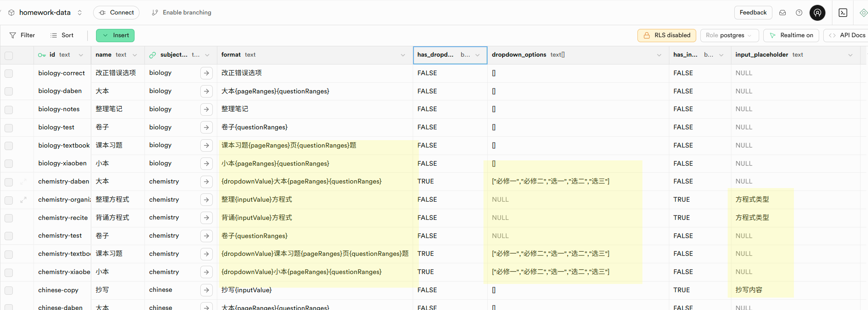Open foreign key arrow for chemistry-daben row
The width and height of the screenshot is (868, 310).
(206, 181)
